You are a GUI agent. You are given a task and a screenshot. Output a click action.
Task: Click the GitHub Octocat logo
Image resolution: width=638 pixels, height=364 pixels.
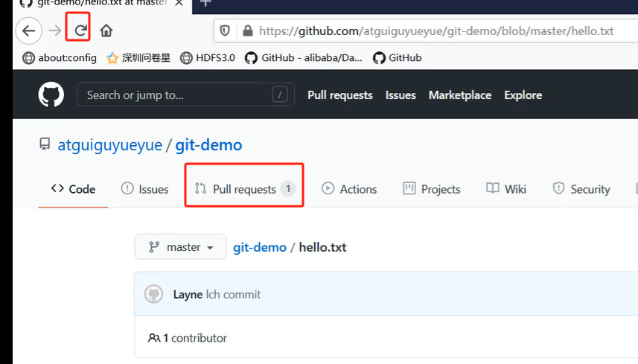pos(51,95)
